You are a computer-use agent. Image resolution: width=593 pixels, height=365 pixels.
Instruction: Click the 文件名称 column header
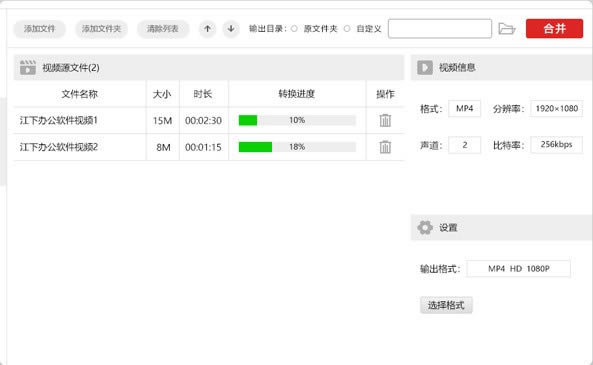point(80,94)
